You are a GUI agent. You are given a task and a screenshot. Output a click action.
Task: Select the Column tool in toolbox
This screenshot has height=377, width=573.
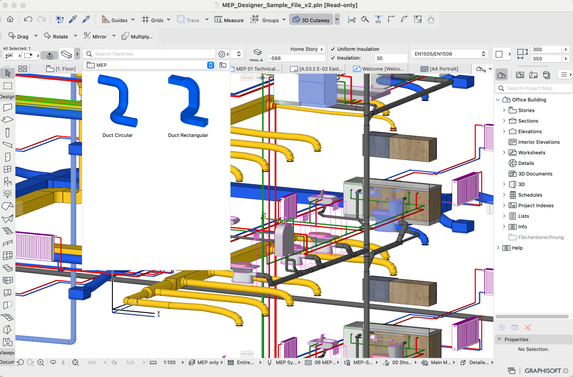pyautogui.click(x=7, y=132)
